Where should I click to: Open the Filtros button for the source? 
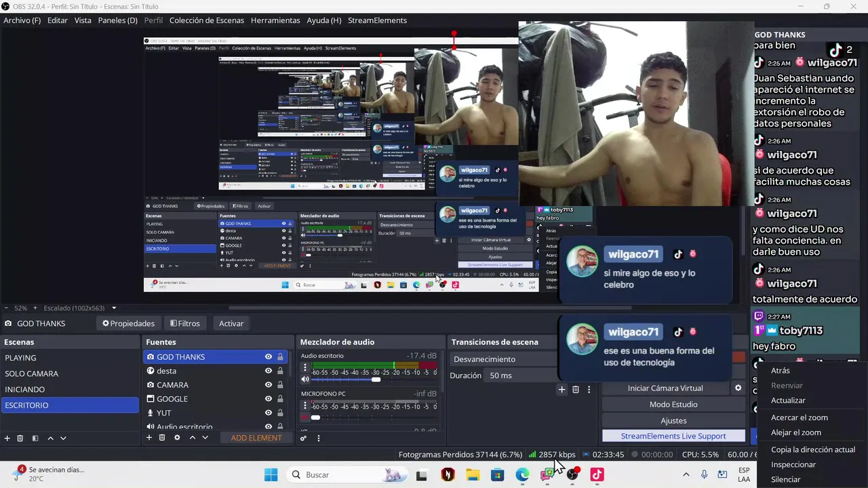coord(185,323)
